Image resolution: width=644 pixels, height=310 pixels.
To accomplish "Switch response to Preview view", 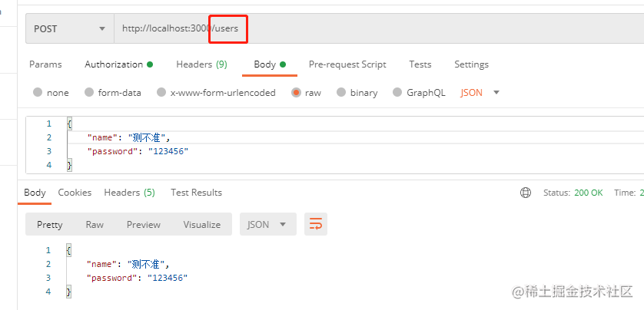I will click(x=144, y=224).
